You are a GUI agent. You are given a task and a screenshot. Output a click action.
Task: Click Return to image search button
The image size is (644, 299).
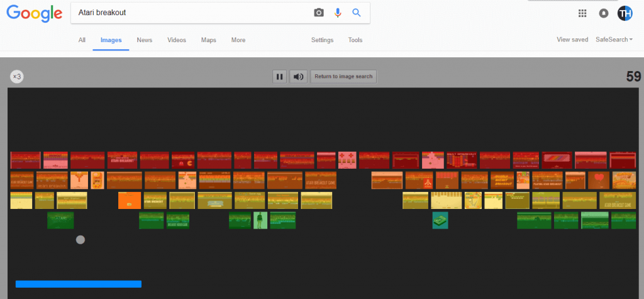(343, 77)
